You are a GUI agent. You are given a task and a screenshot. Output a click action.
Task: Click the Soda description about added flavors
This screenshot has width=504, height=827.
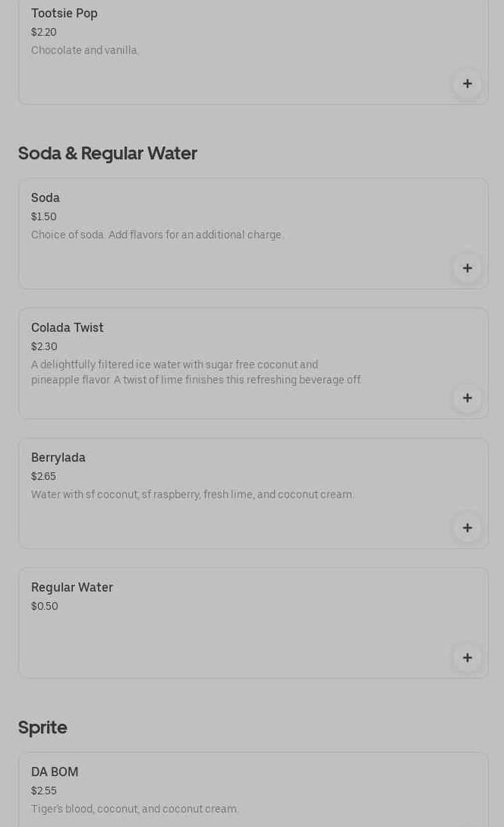click(156, 235)
